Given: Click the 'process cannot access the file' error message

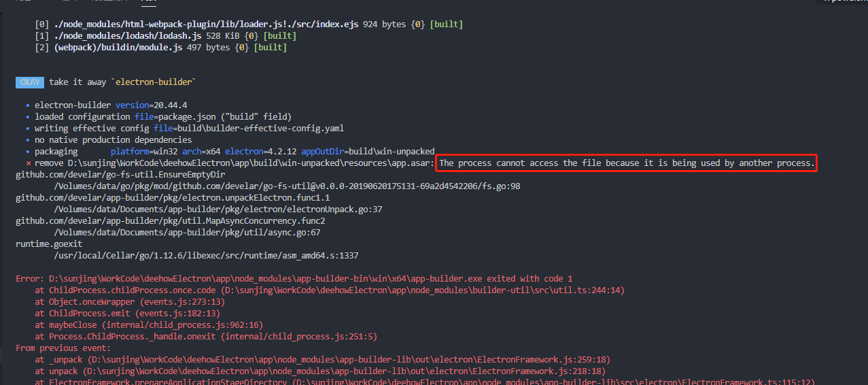Looking at the screenshot, I should point(626,163).
